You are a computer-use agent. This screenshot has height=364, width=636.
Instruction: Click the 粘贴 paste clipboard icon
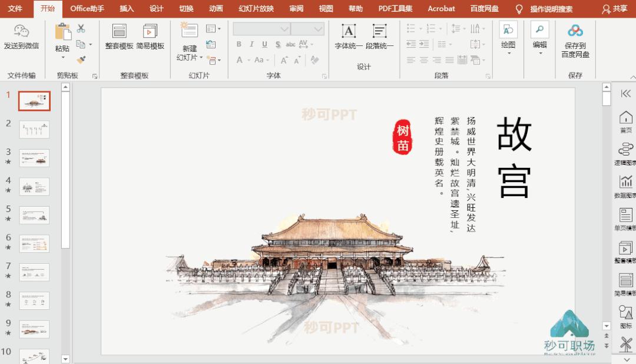tap(62, 32)
